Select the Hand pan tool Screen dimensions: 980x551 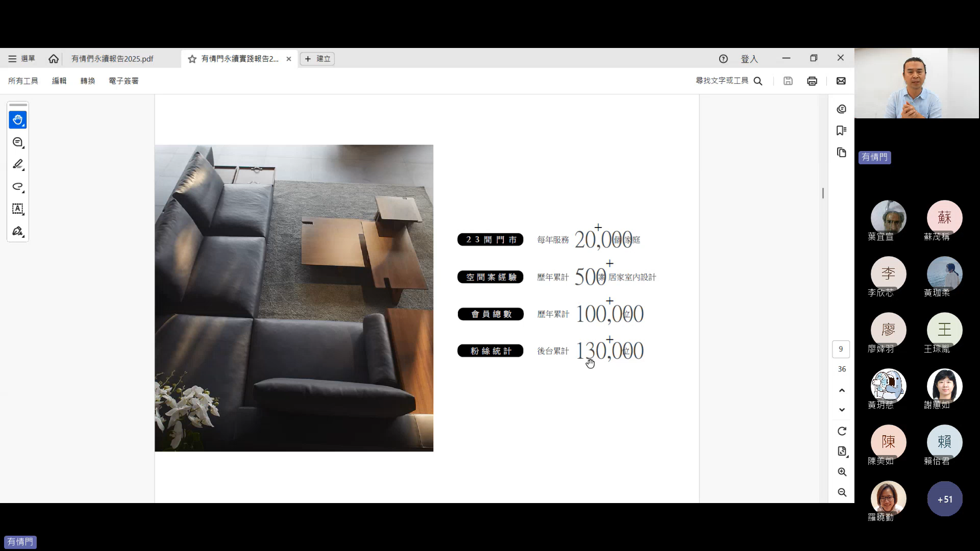18,120
